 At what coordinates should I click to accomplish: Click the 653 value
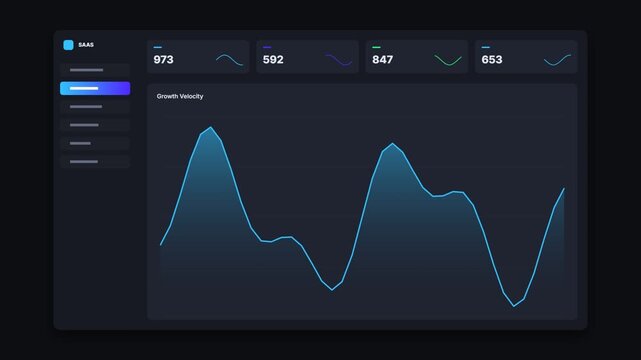coord(492,60)
